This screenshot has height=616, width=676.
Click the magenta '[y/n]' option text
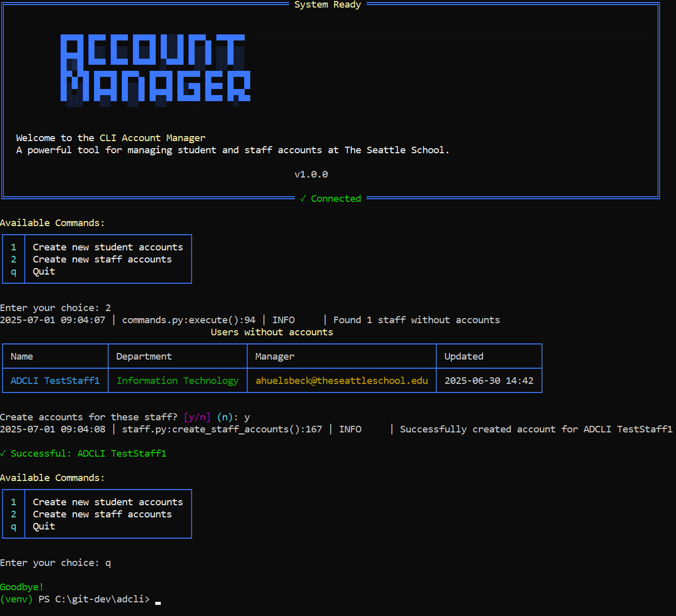(x=197, y=417)
